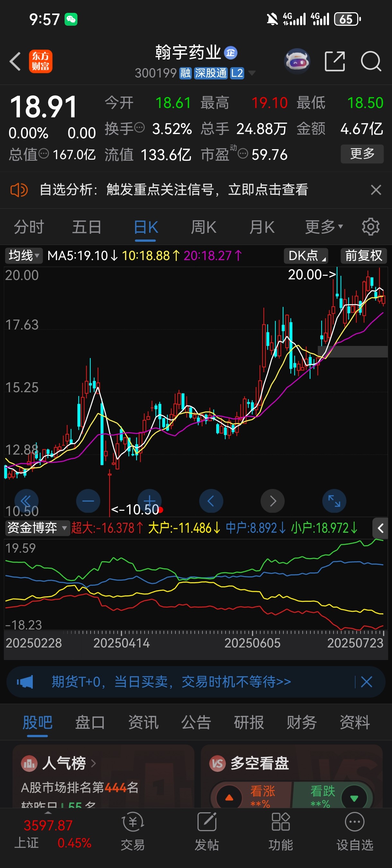Open the 期货T+0 promotion link
392x868 pixels.
[171, 682]
